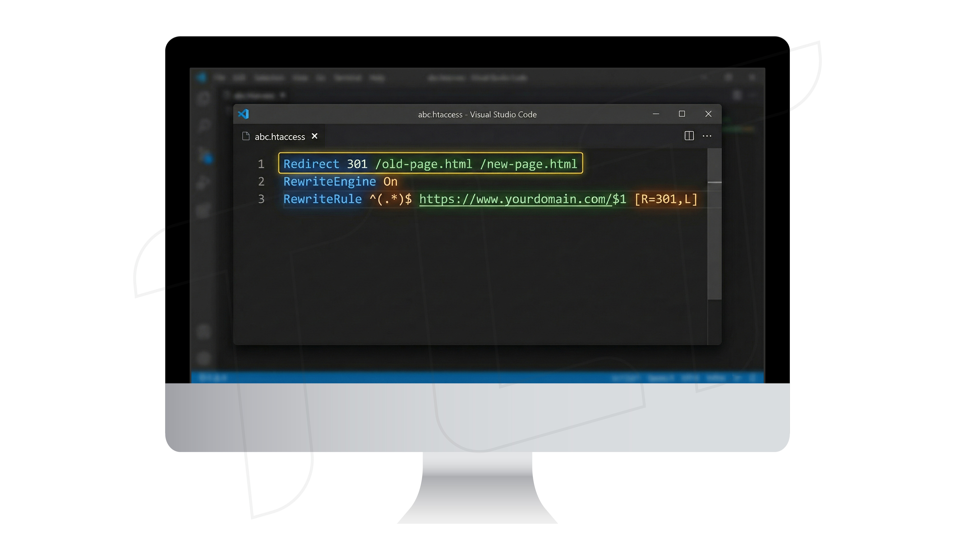
Task: Click the Redirect keyword on line 1
Action: (311, 164)
